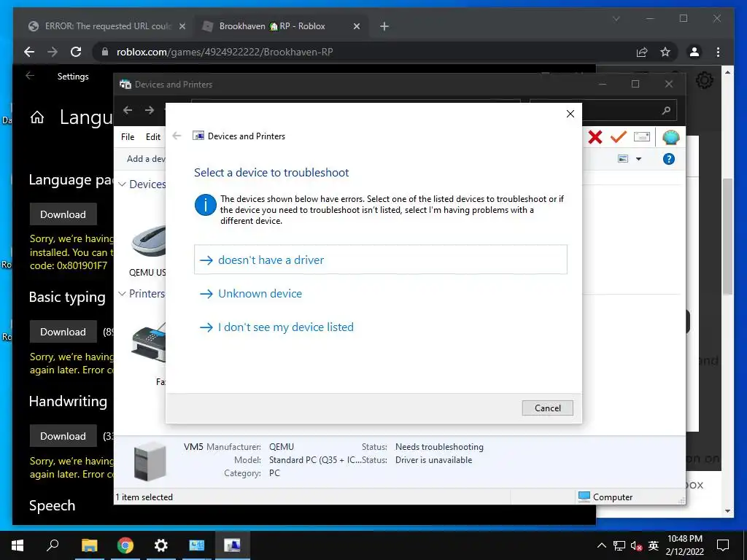Click the properties card toolbar icon
This screenshot has height=560, width=747.
[x=642, y=137]
